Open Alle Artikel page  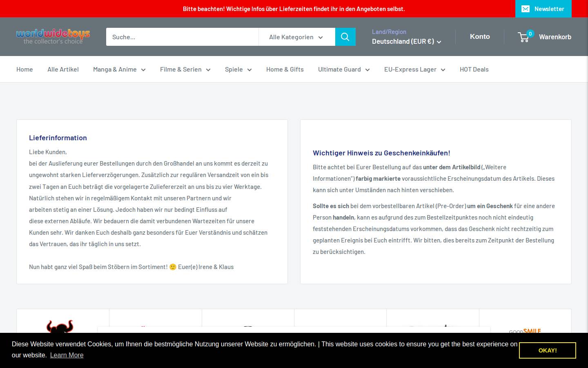[x=63, y=70]
